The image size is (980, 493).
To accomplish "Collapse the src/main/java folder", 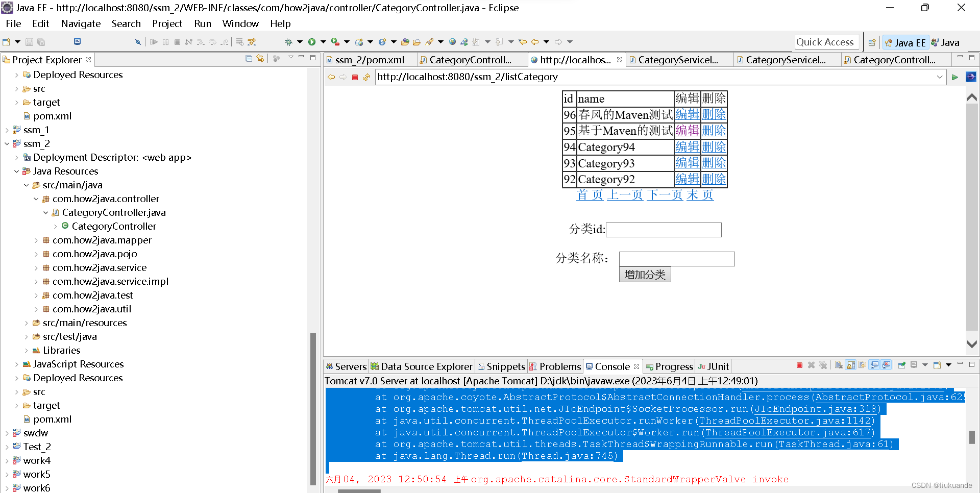I will [x=26, y=185].
